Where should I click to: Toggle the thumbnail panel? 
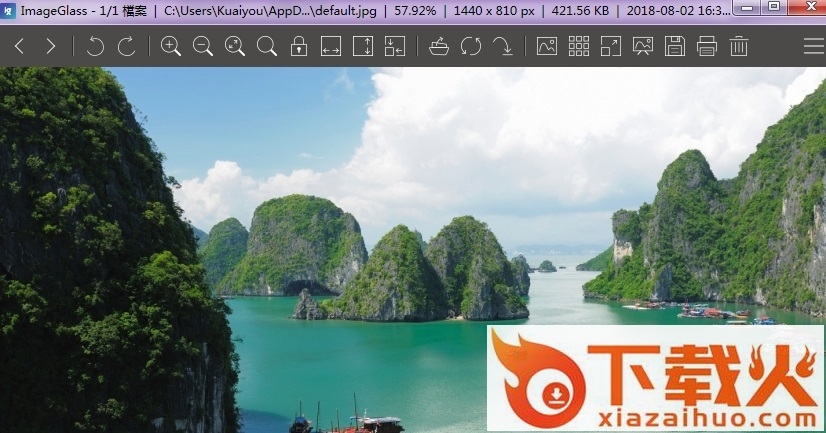click(547, 46)
